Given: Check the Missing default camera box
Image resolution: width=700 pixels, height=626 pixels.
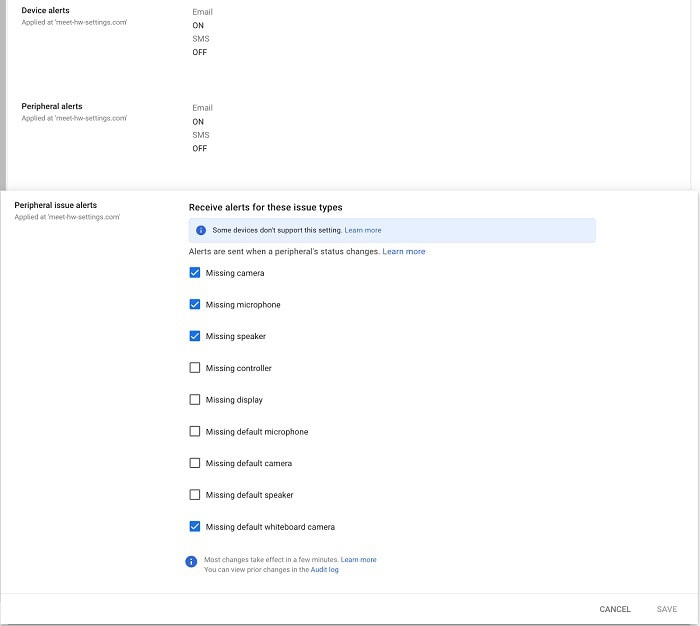Looking at the screenshot, I should (x=195, y=464).
